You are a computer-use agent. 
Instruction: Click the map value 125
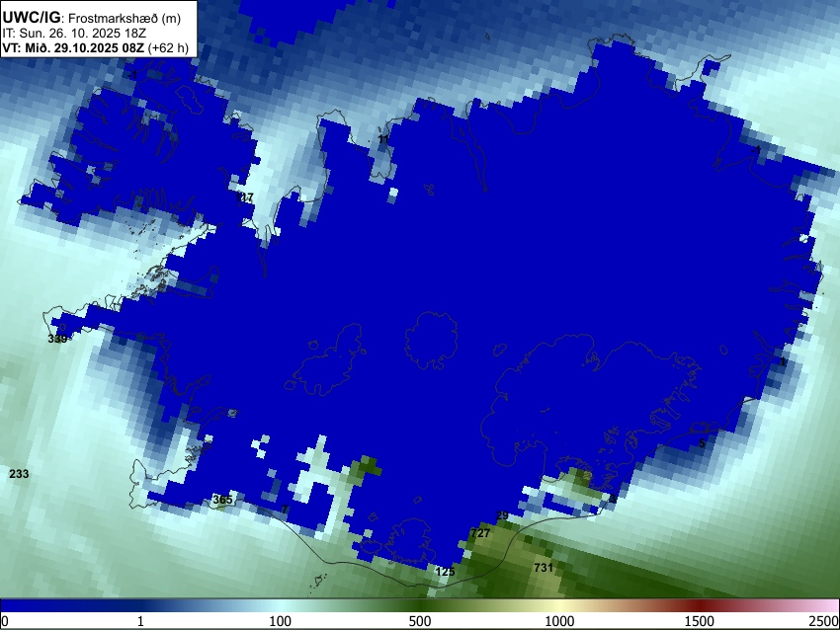coord(445,571)
